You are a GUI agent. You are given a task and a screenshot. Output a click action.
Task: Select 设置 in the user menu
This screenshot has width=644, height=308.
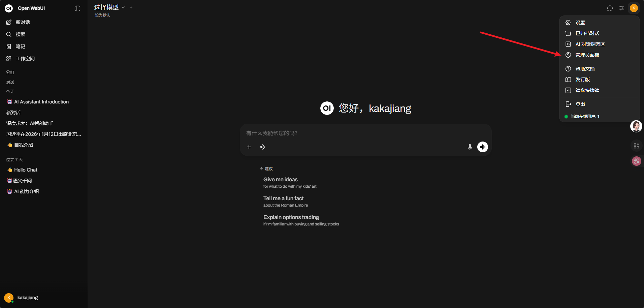coord(580,22)
